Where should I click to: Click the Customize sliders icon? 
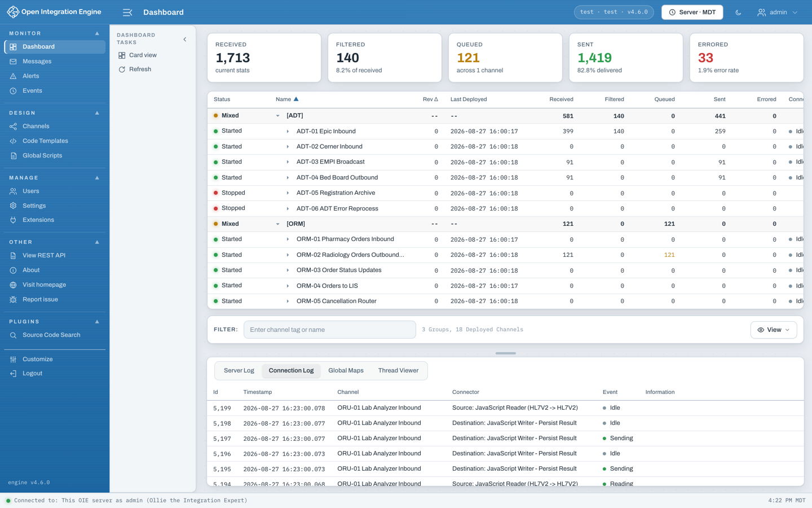[x=13, y=360]
